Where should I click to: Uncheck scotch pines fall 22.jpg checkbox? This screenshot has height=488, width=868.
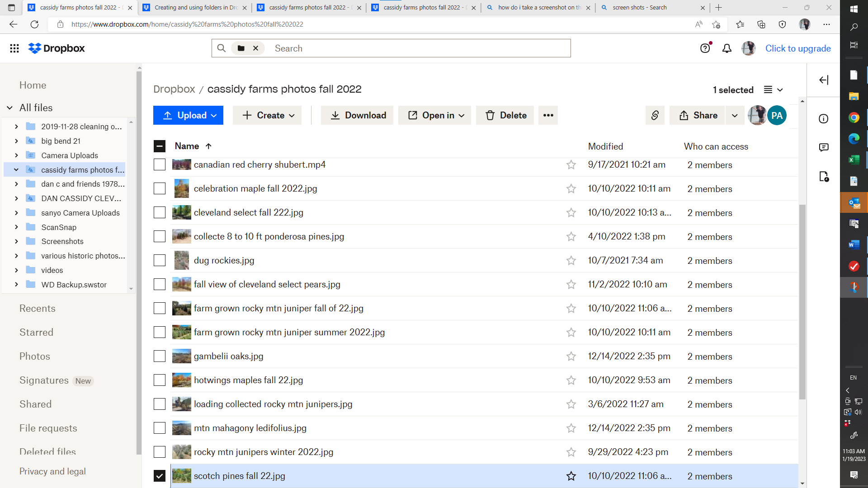click(160, 476)
